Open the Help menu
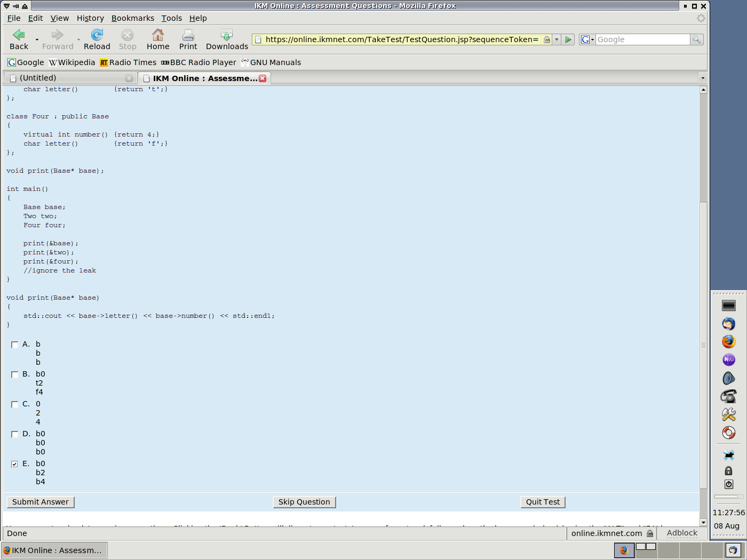Screen dimensions: 747x560 coord(198,18)
